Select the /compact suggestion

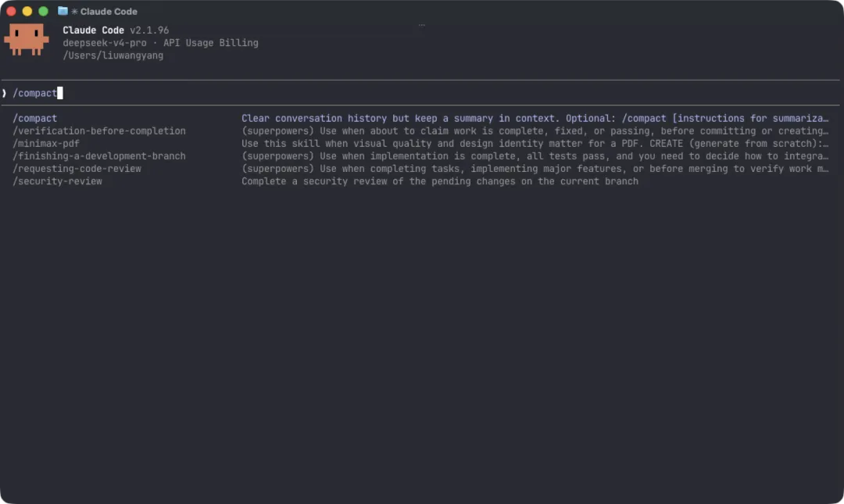pyautogui.click(x=35, y=119)
